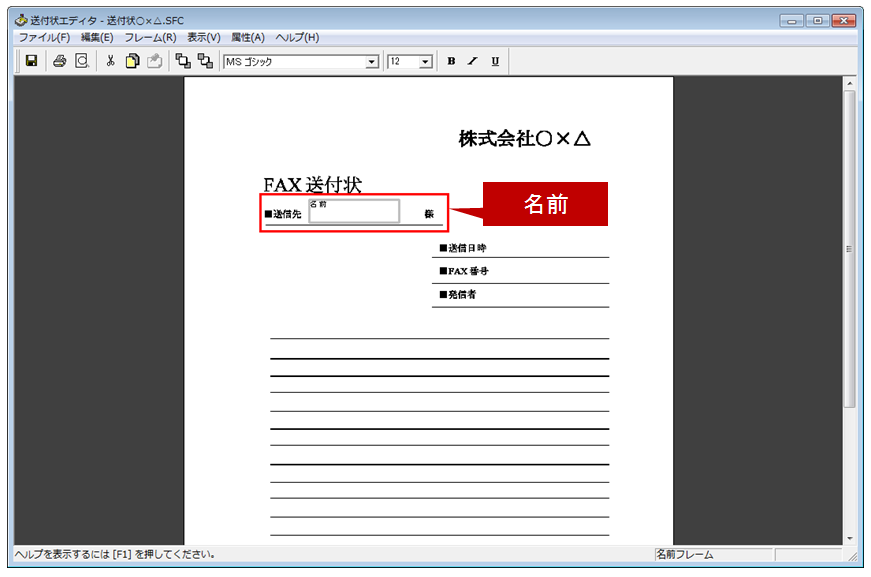Click the ■FAX 番号 label
This screenshot has width=871, height=577.
(464, 271)
